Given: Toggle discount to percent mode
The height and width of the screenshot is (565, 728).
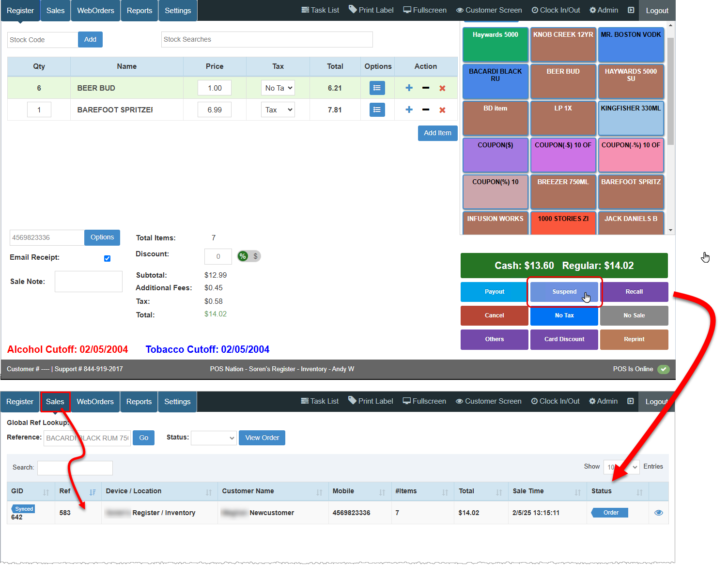Looking at the screenshot, I should coord(243,256).
